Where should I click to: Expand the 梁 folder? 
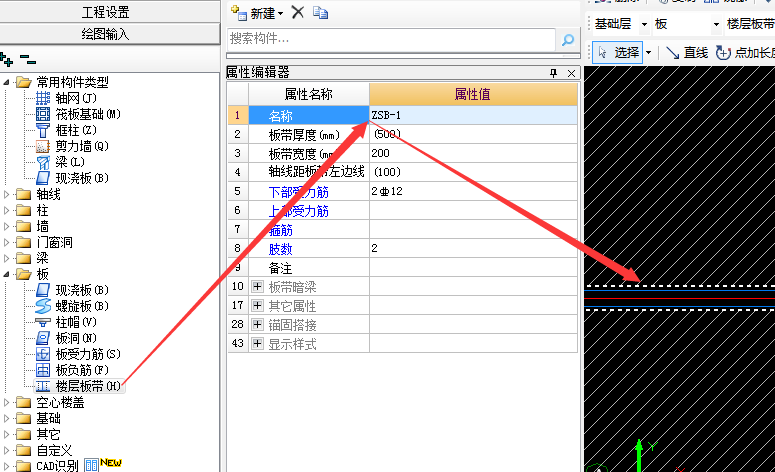(x=6, y=258)
